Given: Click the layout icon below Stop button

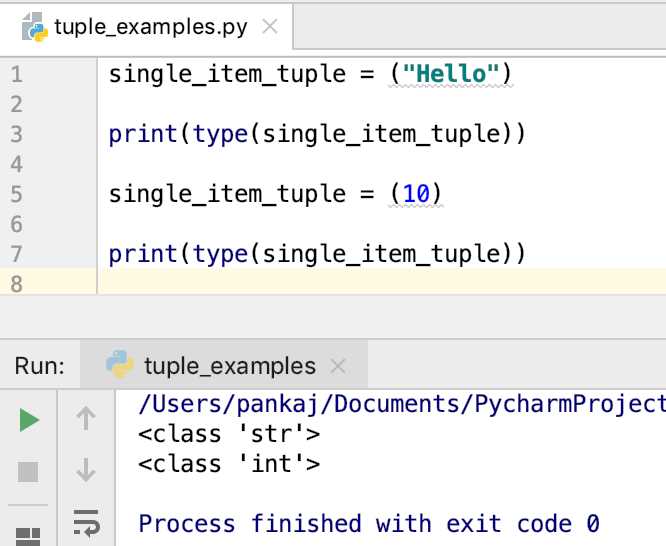Looking at the screenshot, I should pos(28,537).
